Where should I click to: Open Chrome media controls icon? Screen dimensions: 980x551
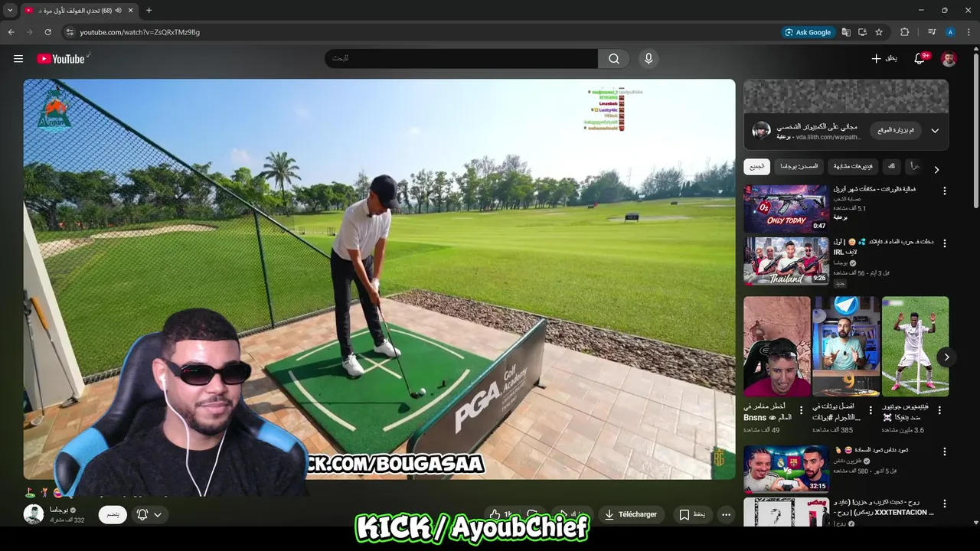click(932, 32)
